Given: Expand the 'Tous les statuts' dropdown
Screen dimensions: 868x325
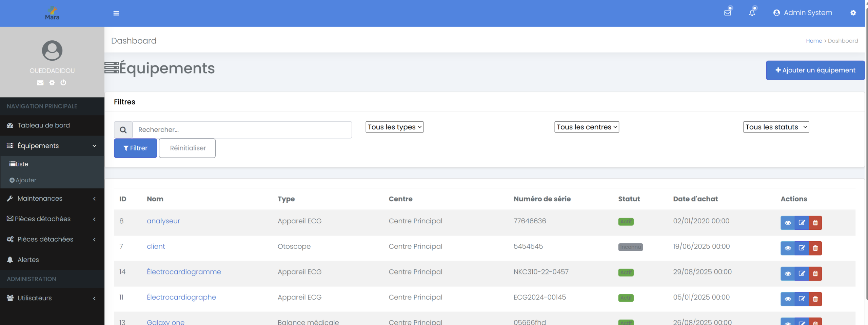Looking at the screenshot, I should pos(776,127).
